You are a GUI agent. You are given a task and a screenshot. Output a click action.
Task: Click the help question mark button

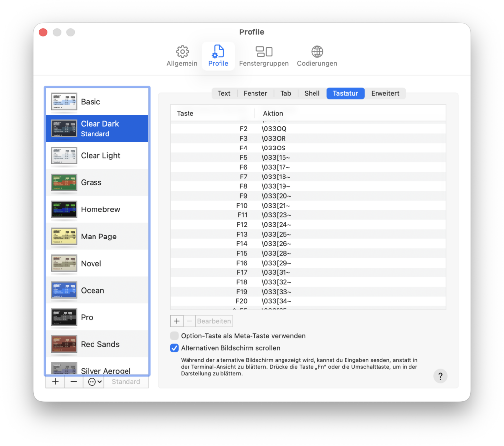pos(440,376)
